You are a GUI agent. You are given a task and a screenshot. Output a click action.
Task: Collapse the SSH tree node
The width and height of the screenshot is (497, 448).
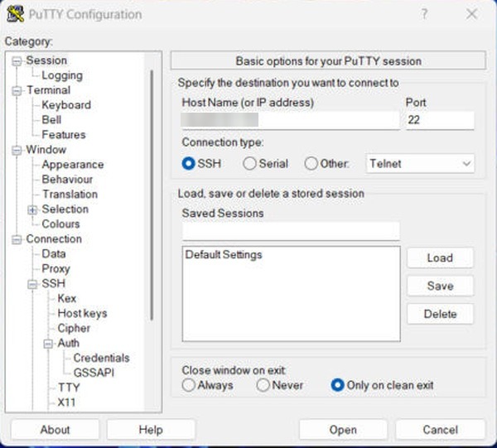click(32, 284)
